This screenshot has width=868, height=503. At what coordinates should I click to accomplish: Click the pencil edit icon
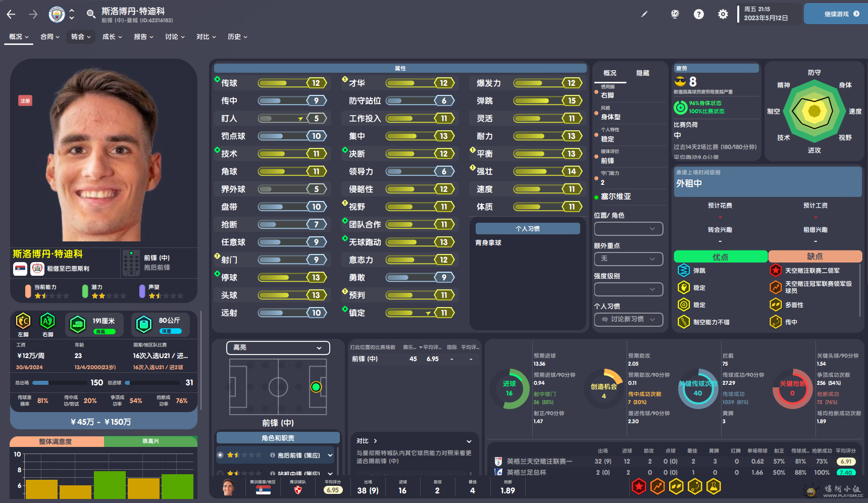click(644, 14)
